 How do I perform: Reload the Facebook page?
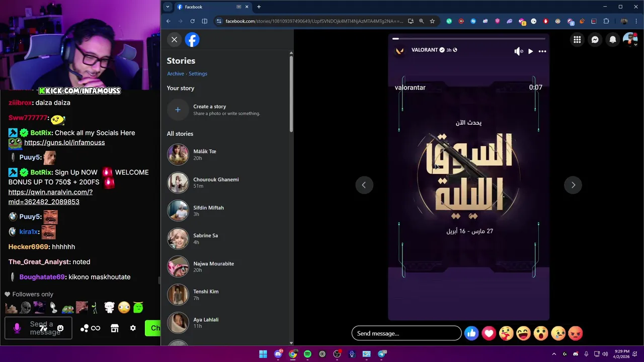click(192, 21)
